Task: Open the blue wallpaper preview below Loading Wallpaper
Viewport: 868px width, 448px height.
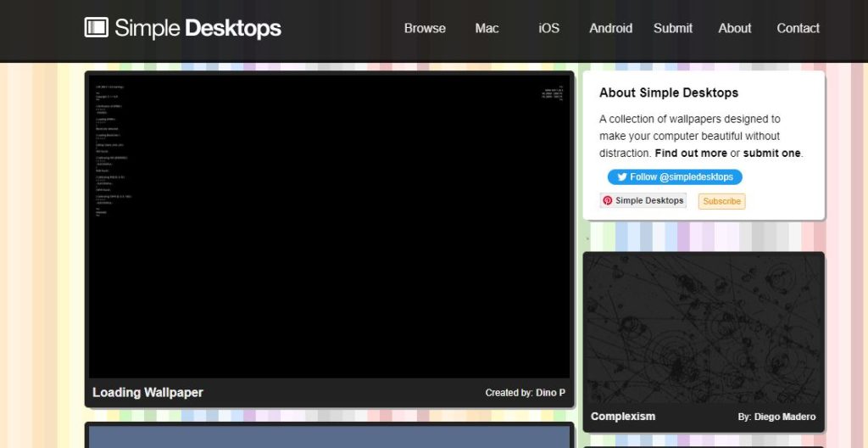Action: coord(330,437)
